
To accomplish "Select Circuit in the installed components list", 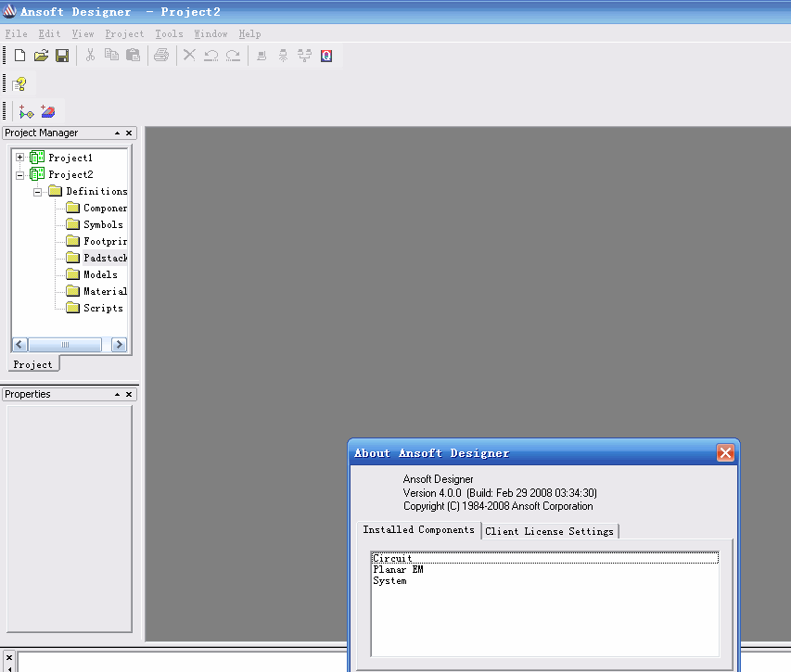I will 545,558.
